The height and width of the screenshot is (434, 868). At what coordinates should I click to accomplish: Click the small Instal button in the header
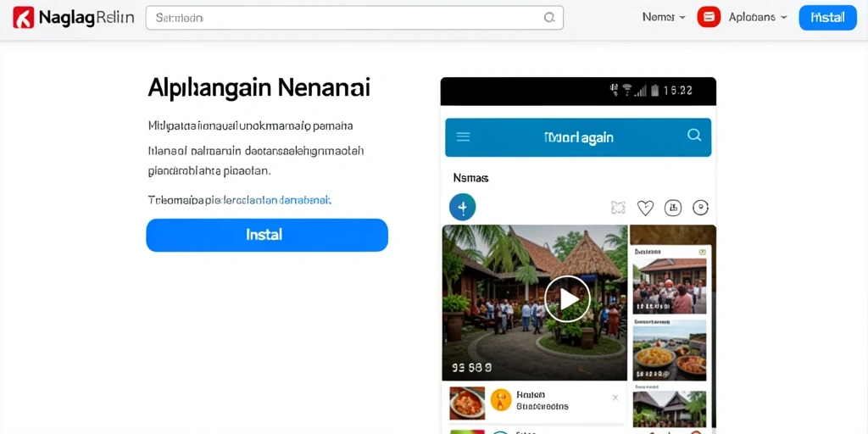coord(827,18)
